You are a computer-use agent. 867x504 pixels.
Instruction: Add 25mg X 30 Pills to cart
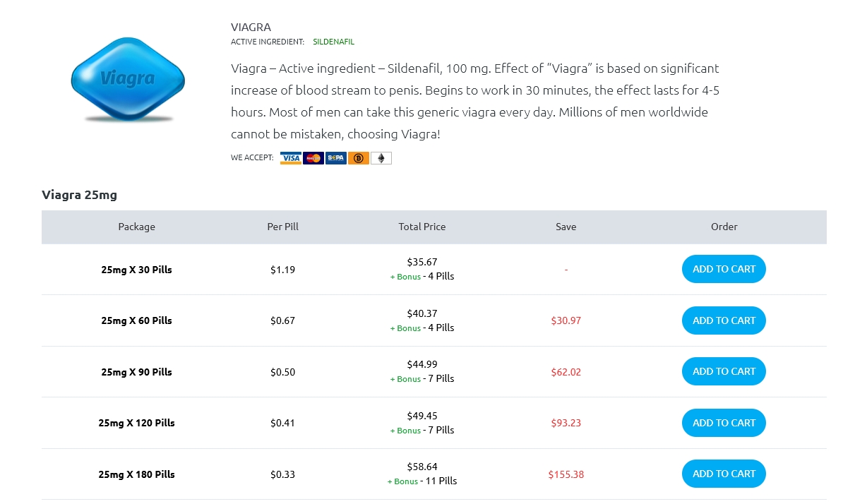point(724,269)
